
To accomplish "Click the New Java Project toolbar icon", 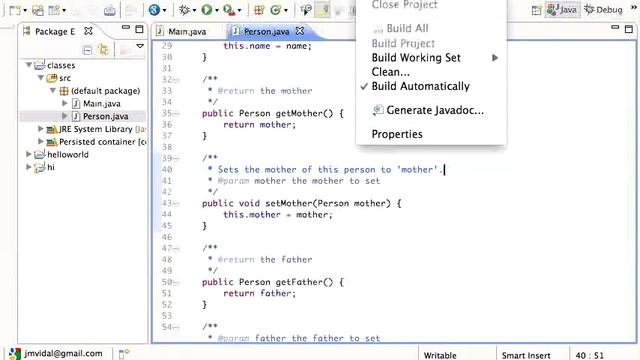I will (54, 10).
